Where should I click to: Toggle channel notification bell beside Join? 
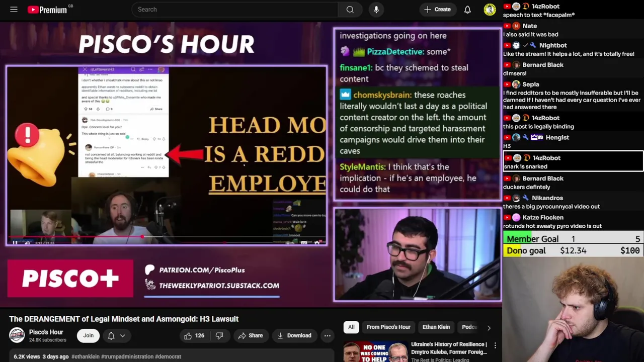click(x=111, y=335)
